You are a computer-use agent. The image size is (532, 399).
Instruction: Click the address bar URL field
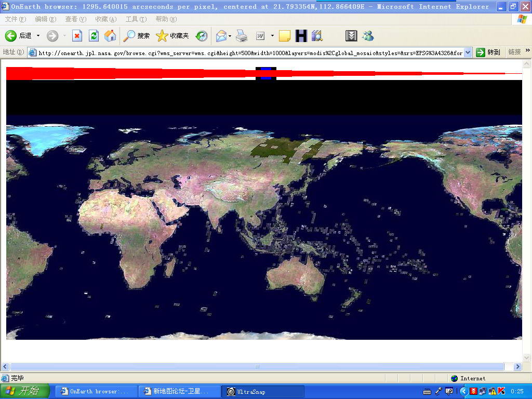[249, 52]
